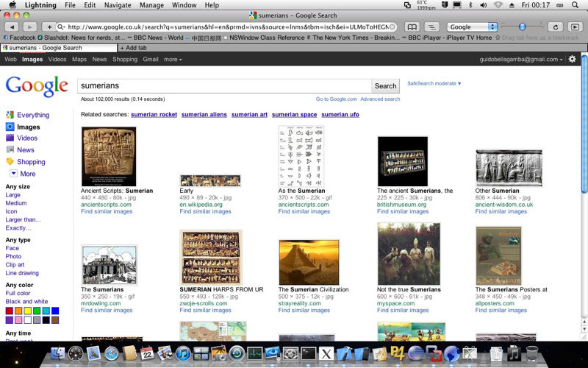Open the Lightning application menu

tap(40, 5)
